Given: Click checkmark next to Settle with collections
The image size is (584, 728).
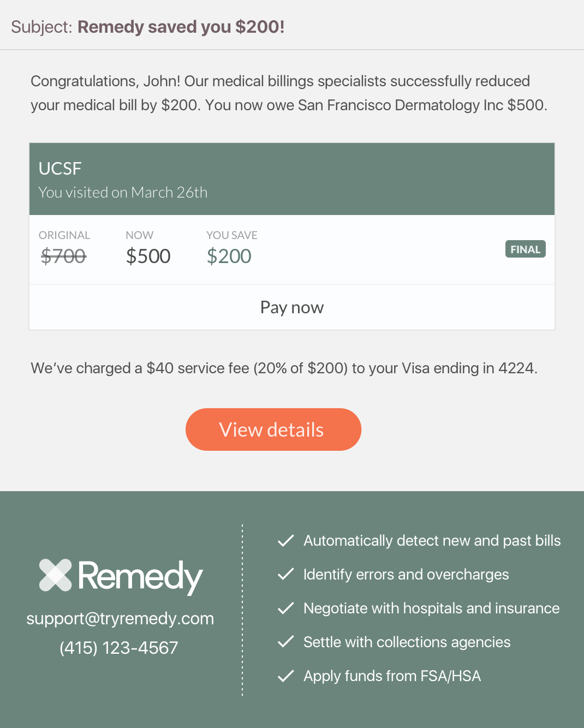Looking at the screenshot, I should click(286, 642).
